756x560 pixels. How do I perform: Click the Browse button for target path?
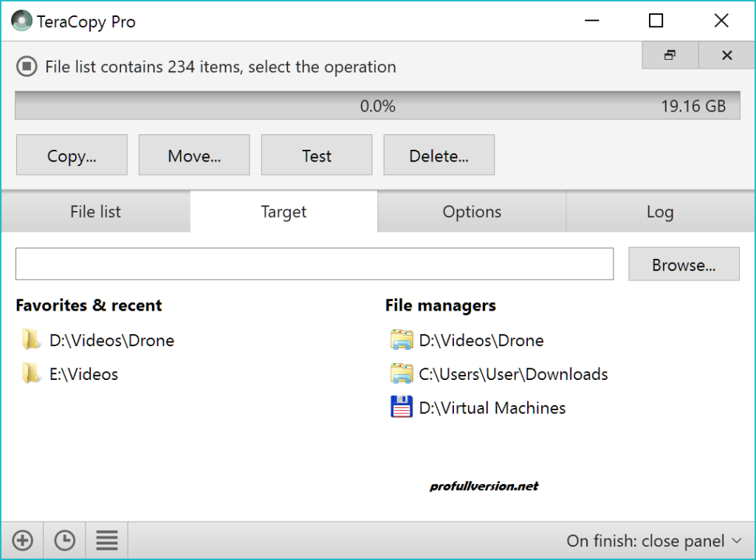tap(683, 263)
